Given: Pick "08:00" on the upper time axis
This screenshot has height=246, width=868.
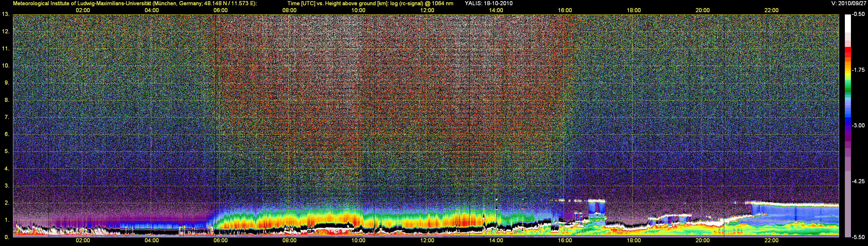Looking at the screenshot, I should 289,10.
